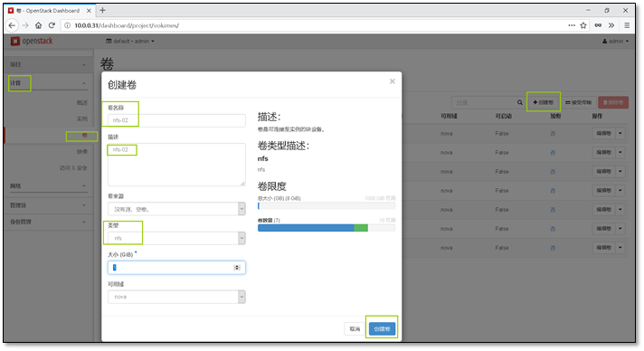The image size is (644, 351).
Task: Open the 卷来源 dropdown
Action: [x=176, y=209]
